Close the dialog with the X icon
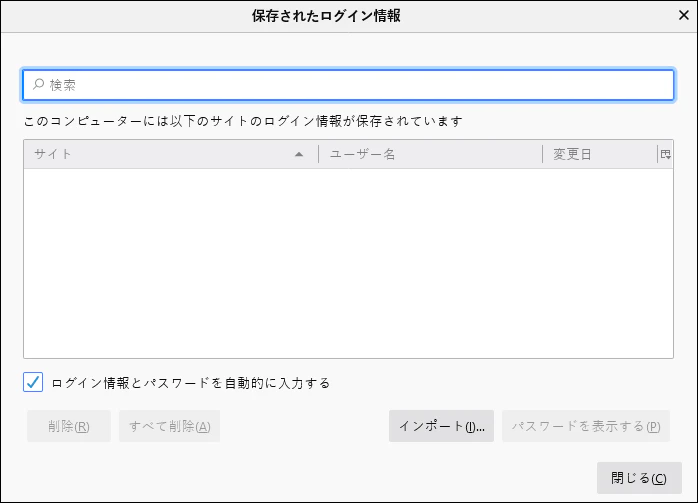 [x=684, y=15]
